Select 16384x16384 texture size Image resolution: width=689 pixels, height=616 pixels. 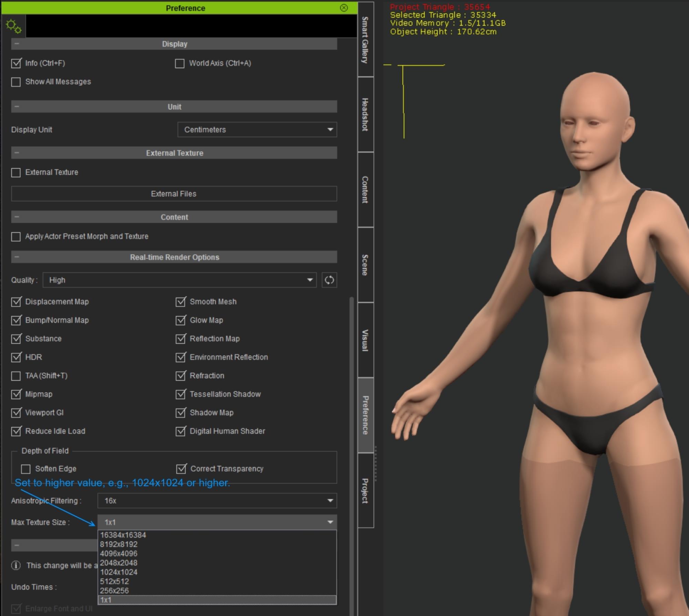[217, 535]
